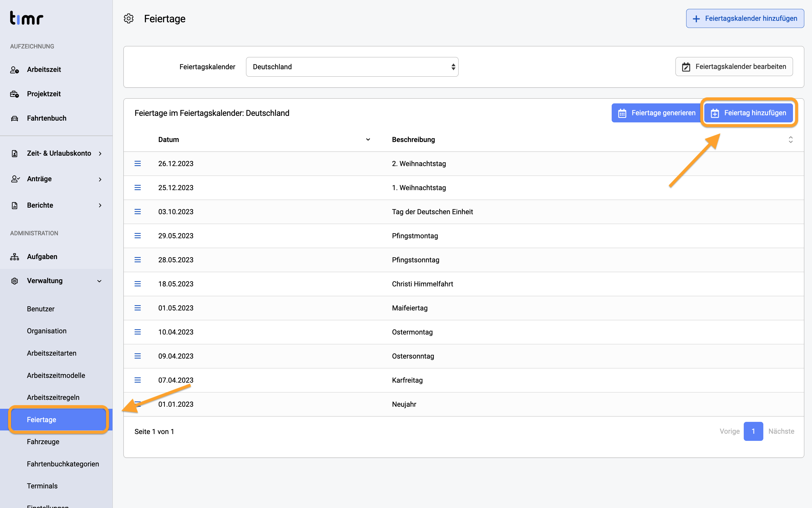Sort by Beschreibung using the up-down arrows
The width and height of the screenshot is (812, 508).
pos(791,139)
